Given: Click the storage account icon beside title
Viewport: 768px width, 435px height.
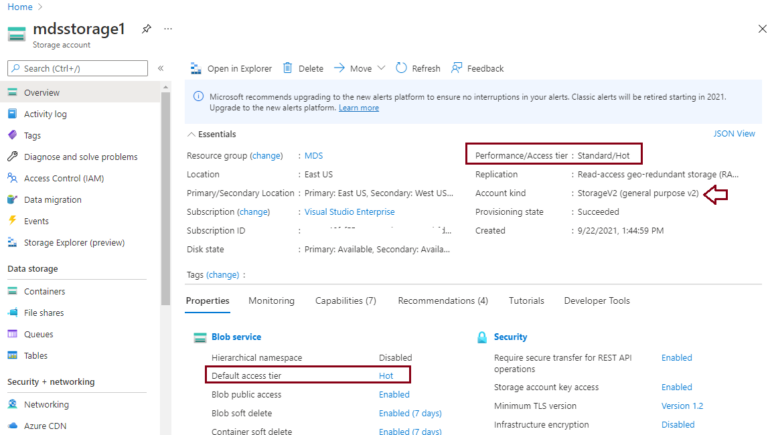Looking at the screenshot, I should pos(16,34).
